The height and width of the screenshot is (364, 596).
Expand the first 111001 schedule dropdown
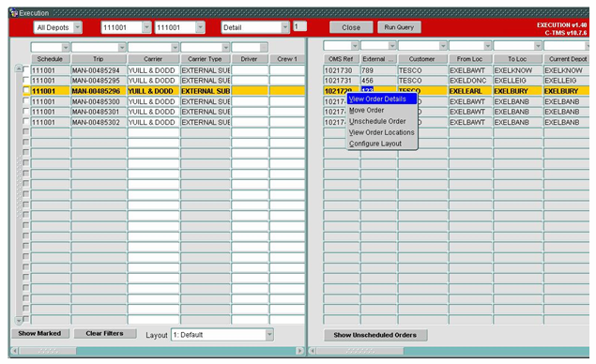click(146, 27)
